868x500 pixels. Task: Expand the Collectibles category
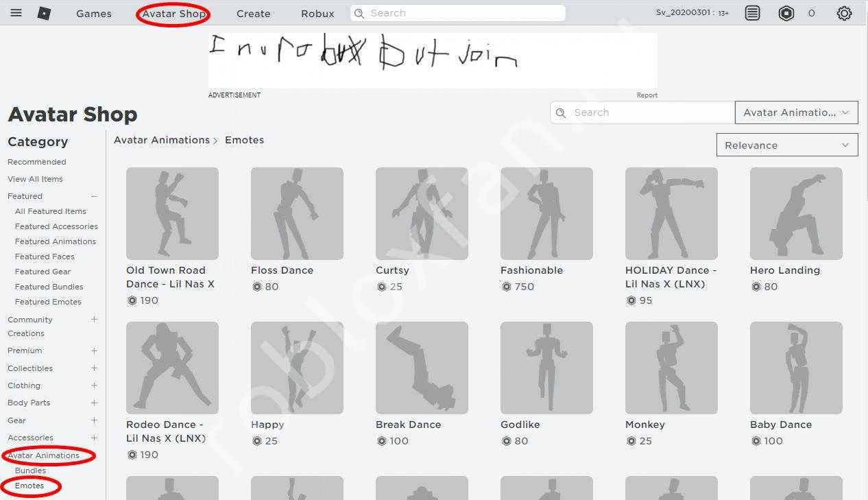[94, 368]
